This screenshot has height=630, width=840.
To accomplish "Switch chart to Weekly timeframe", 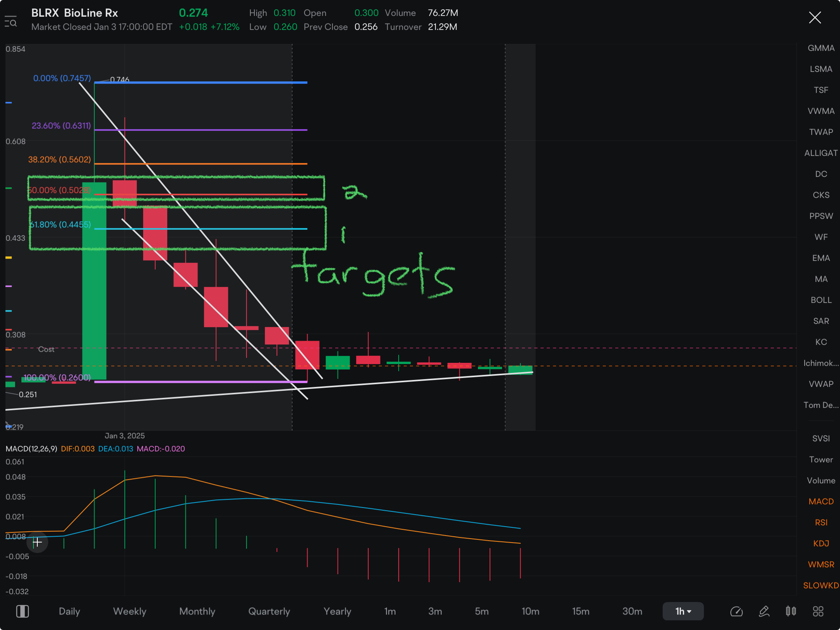I will coord(129,611).
